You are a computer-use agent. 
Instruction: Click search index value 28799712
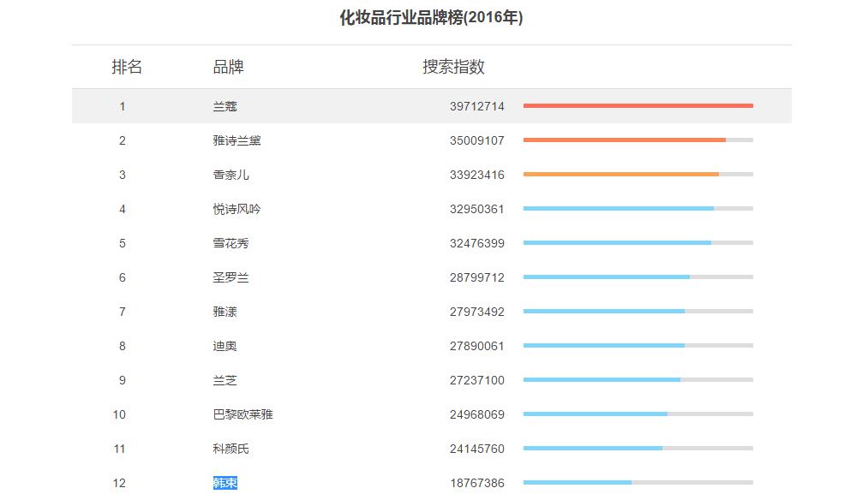(x=476, y=277)
